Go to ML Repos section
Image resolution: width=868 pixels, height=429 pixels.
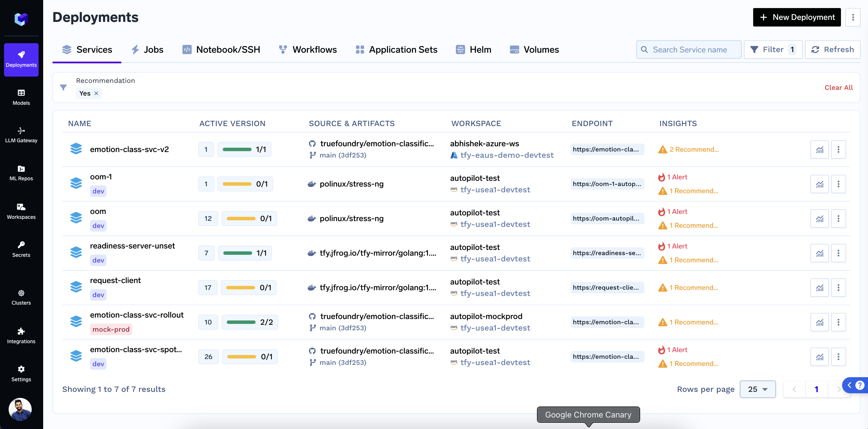[x=21, y=173]
